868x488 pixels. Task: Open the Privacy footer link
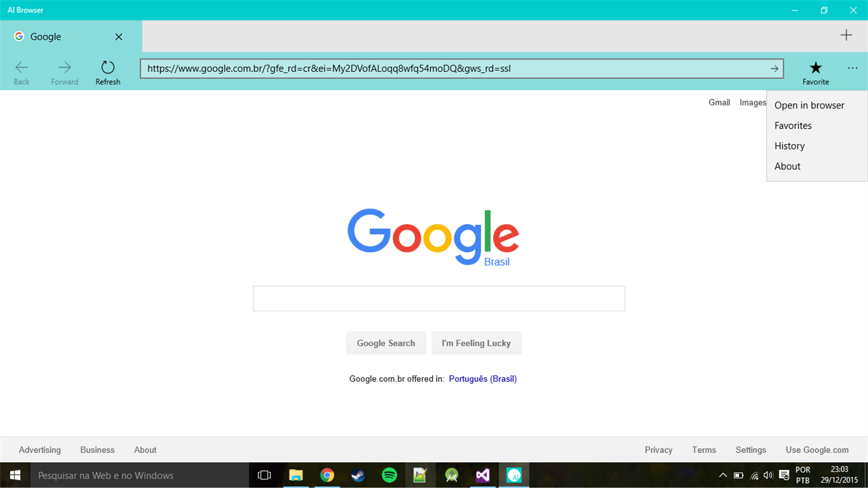click(658, 450)
